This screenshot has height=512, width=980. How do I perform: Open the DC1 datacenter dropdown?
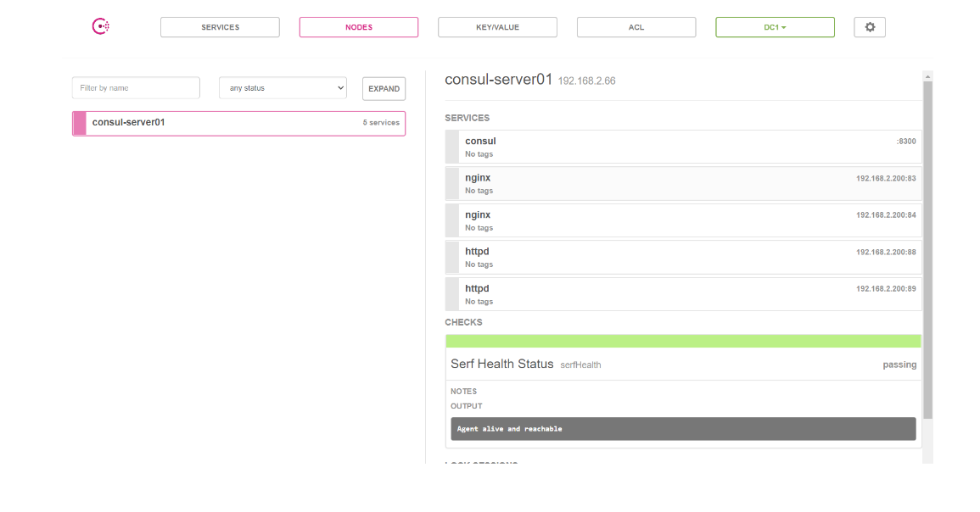pos(775,27)
